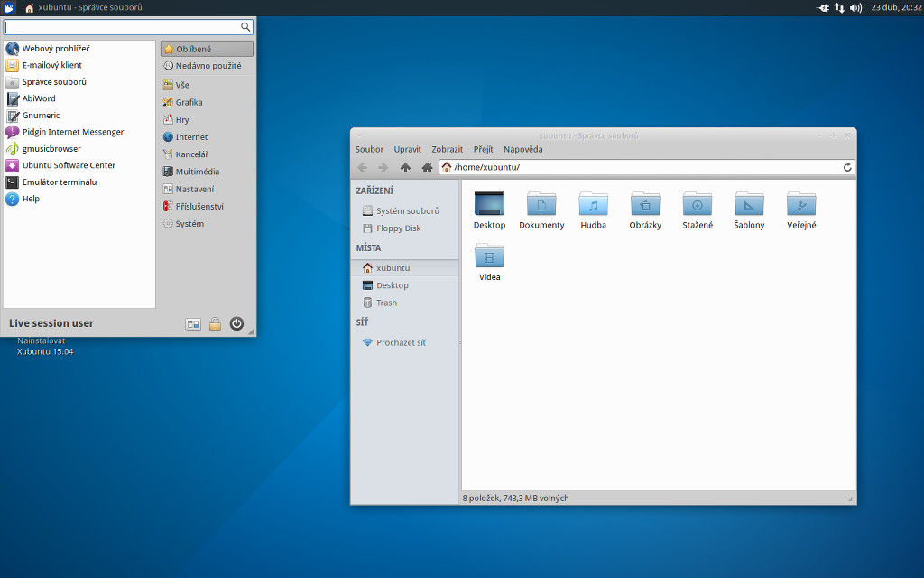The image size is (924, 578).
Task: Open the Nastavení category
Action: click(x=207, y=190)
